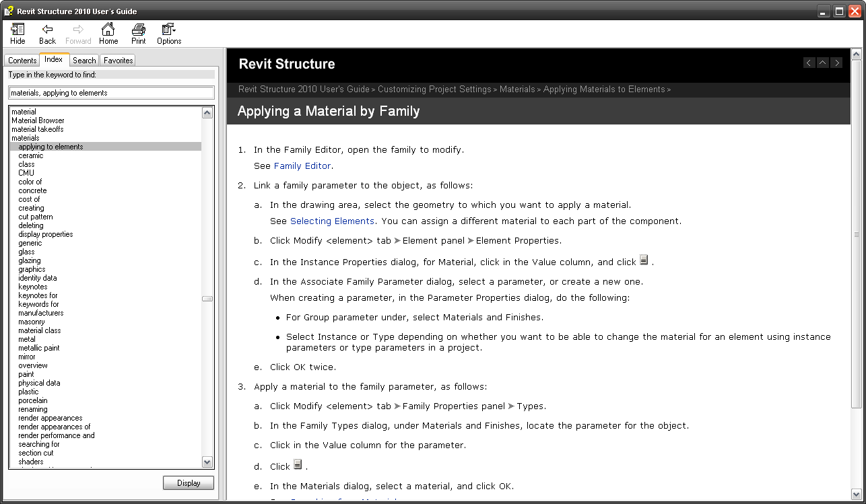Go to previous topic arrow in header
This screenshot has width=866, height=504.
pyautogui.click(x=809, y=63)
